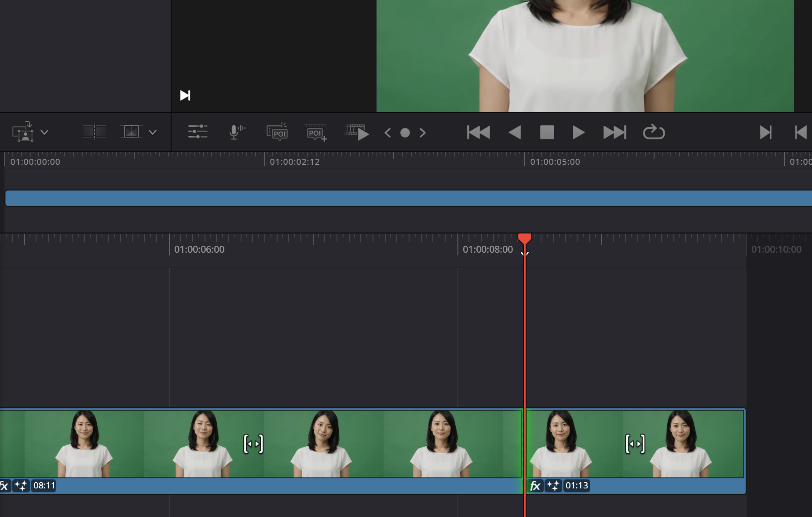Click the go-to-out-point icon
The image size is (812, 517).
tap(766, 132)
